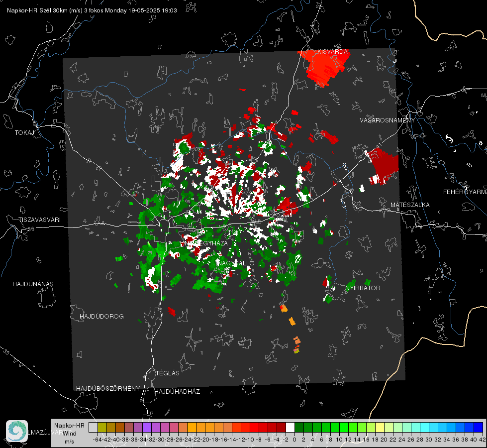Select the KISVÁRDA label over red echo
Image resolution: width=487 pixels, height=448 pixels.
[332, 52]
